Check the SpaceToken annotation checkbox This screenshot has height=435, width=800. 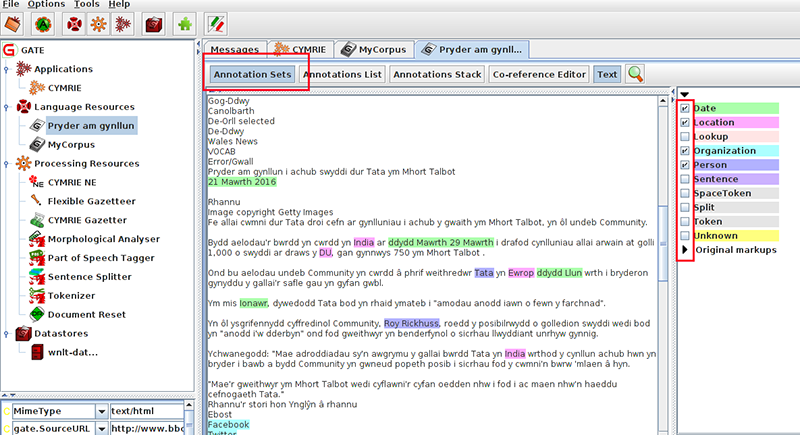tap(685, 193)
